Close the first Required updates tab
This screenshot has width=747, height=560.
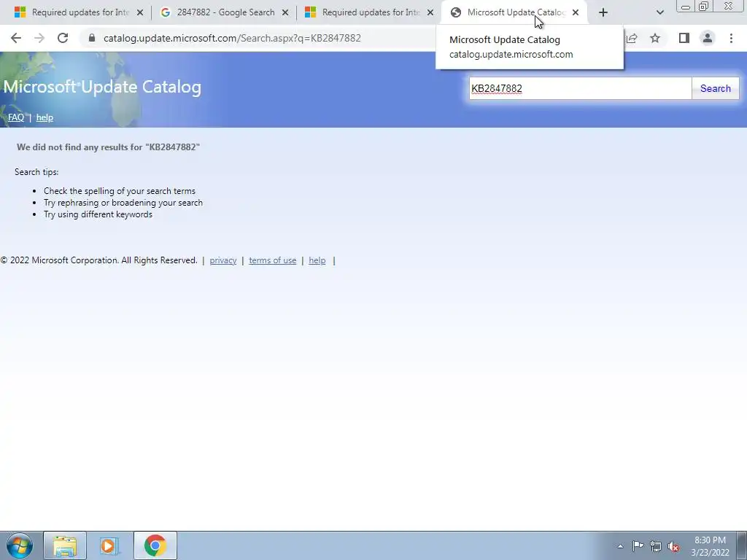pos(140,13)
